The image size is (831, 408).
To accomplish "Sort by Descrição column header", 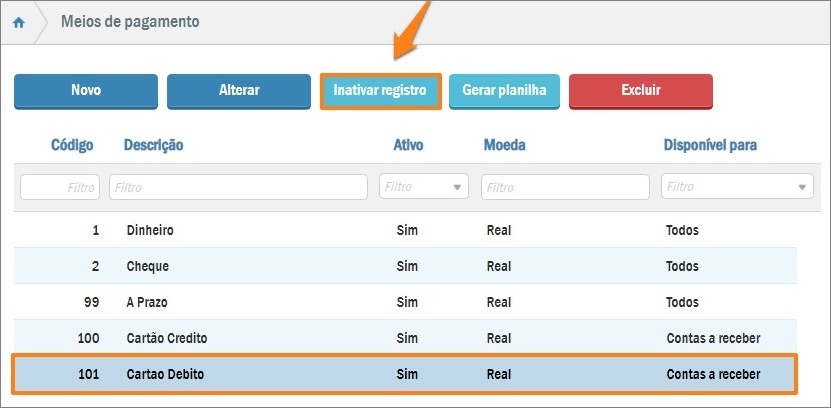I will click(x=153, y=145).
